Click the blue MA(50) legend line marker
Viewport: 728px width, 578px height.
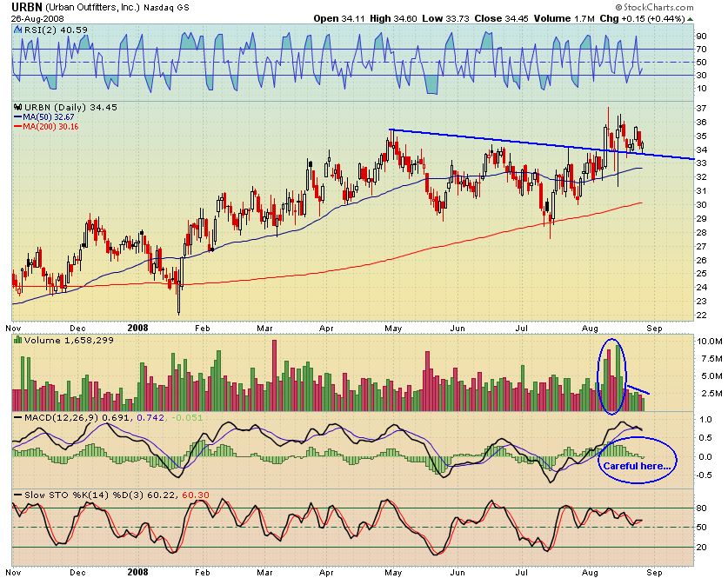[18, 117]
